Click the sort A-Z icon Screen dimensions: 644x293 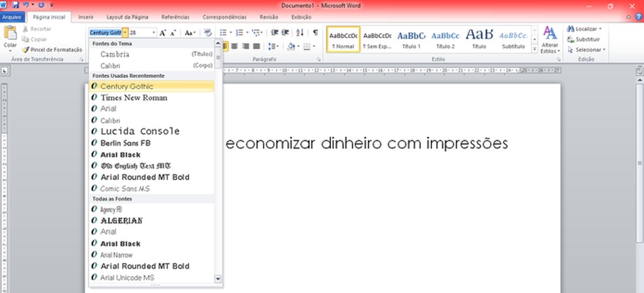click(x=300, y=33)
